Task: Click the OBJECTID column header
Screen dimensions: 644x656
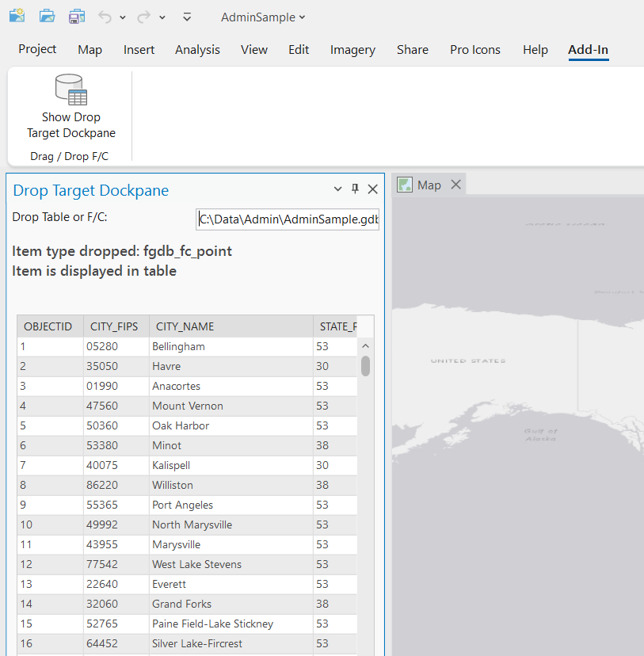Action: (x=50, y=326)
